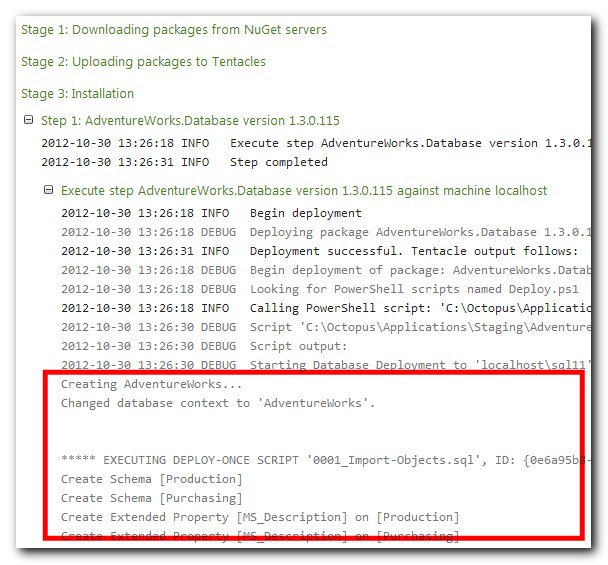Click the 'Calling PowerShell script' INFO line
The image size is (608, 565).
[x=420, y=308]
